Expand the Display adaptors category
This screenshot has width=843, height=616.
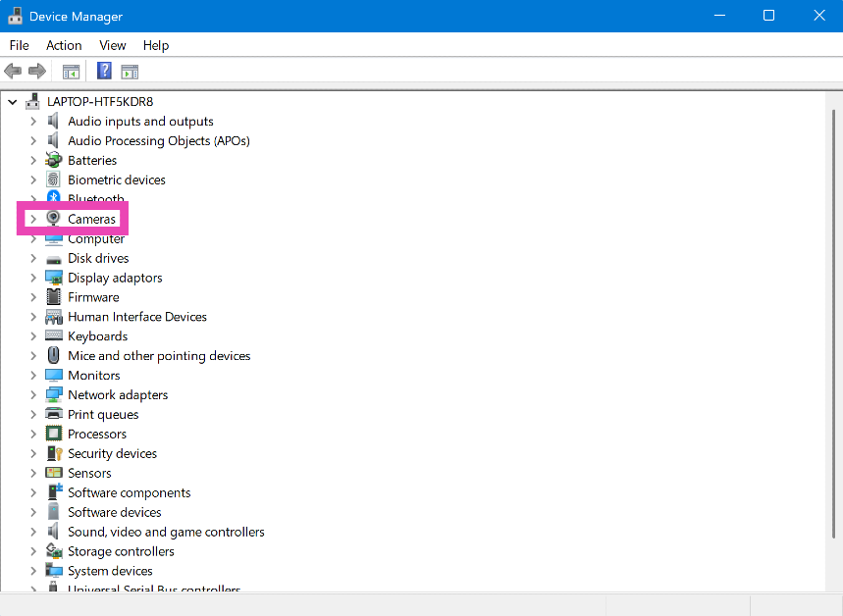[33, 278]
